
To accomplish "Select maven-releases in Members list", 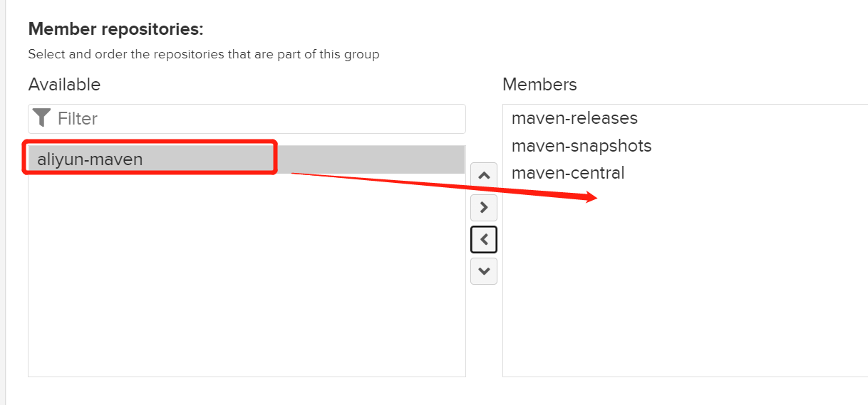I will coord(574,118).
